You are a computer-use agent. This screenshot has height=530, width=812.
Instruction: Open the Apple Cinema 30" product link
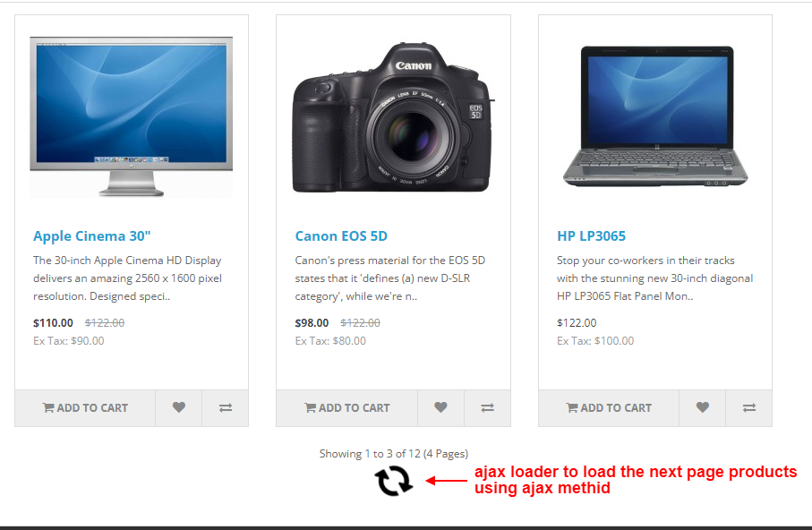point(91,236)
